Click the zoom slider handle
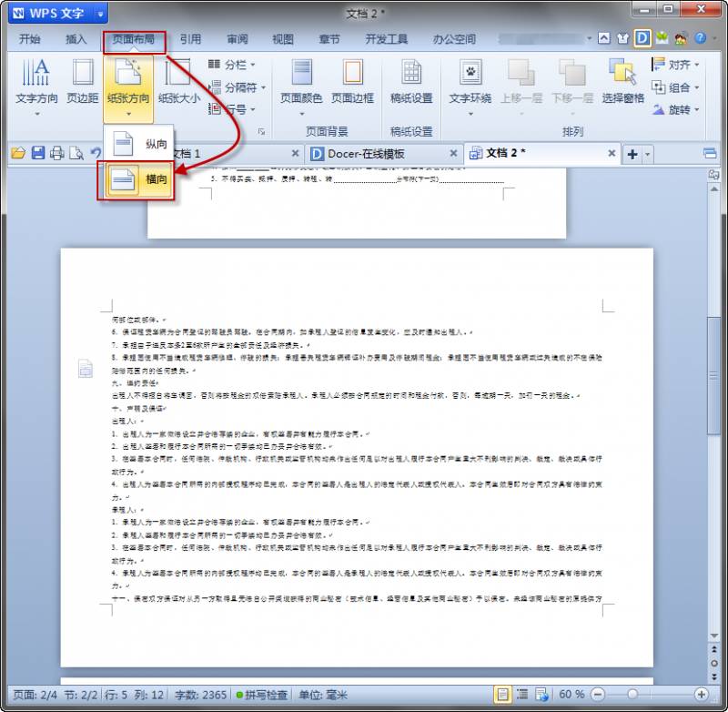 click(632, 695)
